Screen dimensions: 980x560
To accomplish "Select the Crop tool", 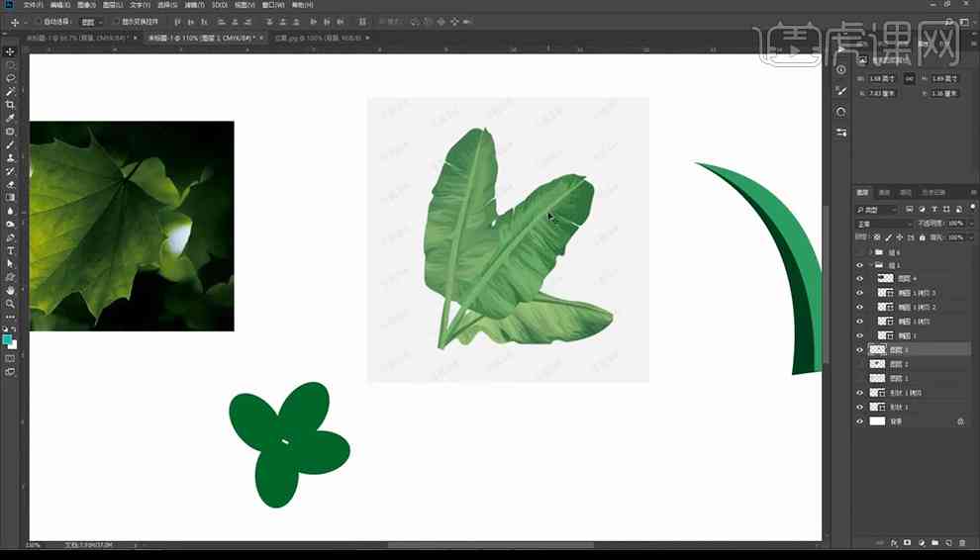I will pos(10,105).
